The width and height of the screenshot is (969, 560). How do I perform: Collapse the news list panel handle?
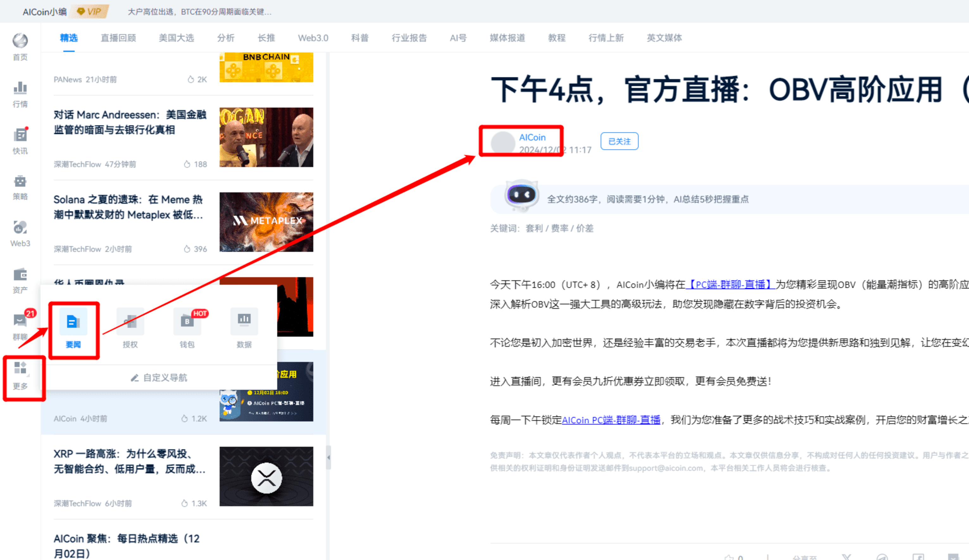(328, 457)
